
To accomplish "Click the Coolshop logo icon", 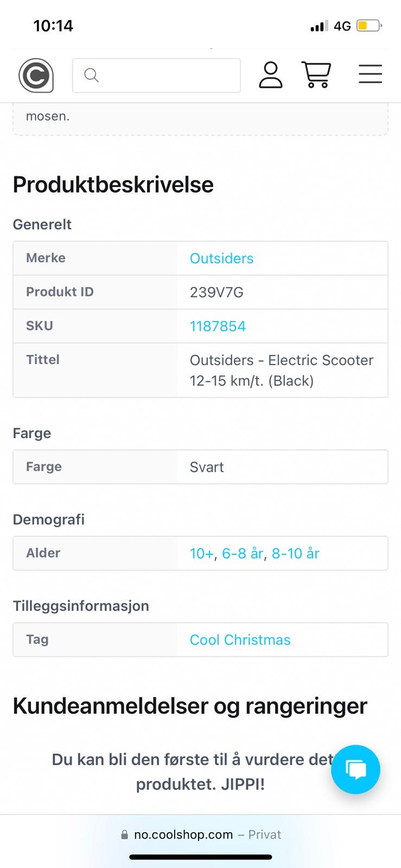I will 36,75.
